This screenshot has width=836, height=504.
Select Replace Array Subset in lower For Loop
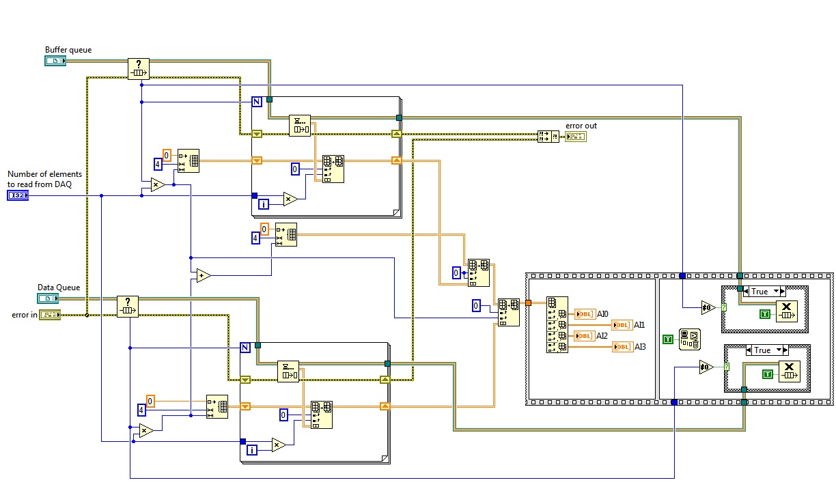point(322,415)
